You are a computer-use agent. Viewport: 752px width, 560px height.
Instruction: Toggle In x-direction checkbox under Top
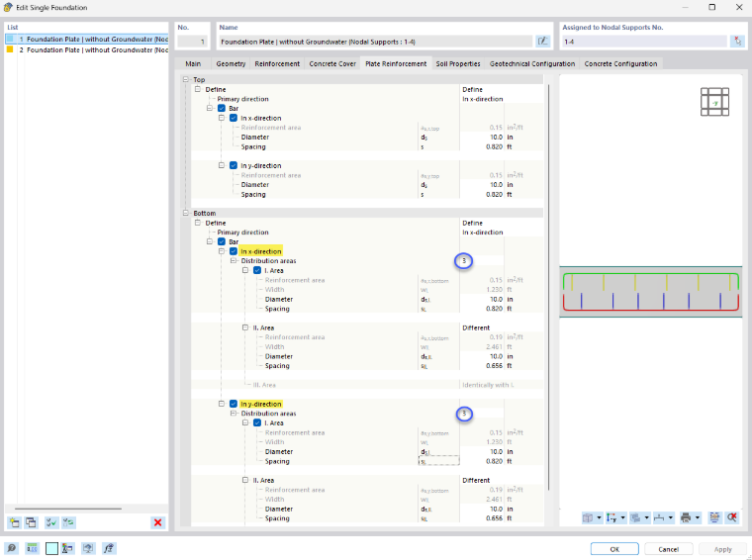tap(234, 118)
